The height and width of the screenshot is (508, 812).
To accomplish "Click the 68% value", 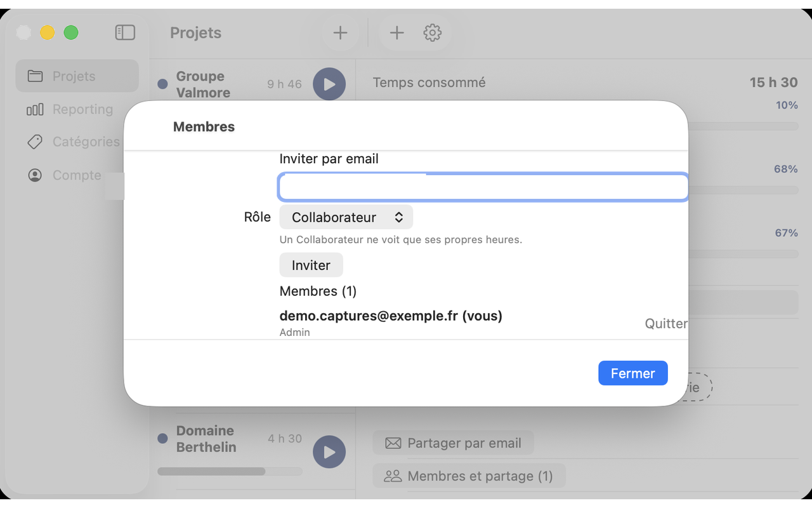I will [785, 169].
